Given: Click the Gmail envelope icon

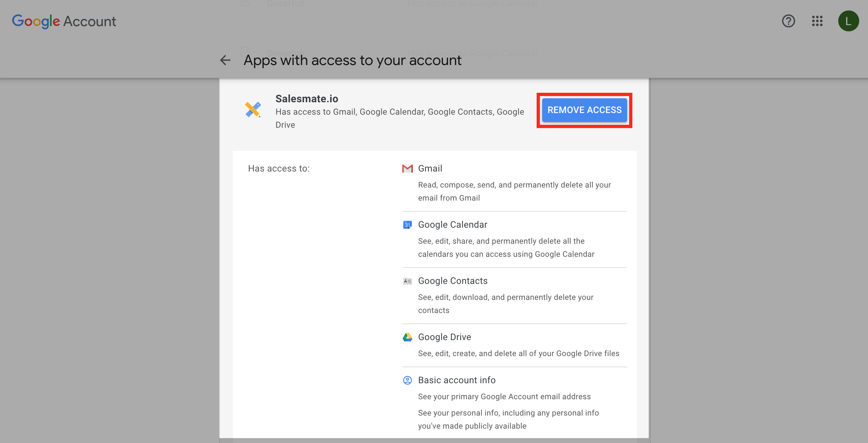Looking at the screenshot, I should 408,169.
